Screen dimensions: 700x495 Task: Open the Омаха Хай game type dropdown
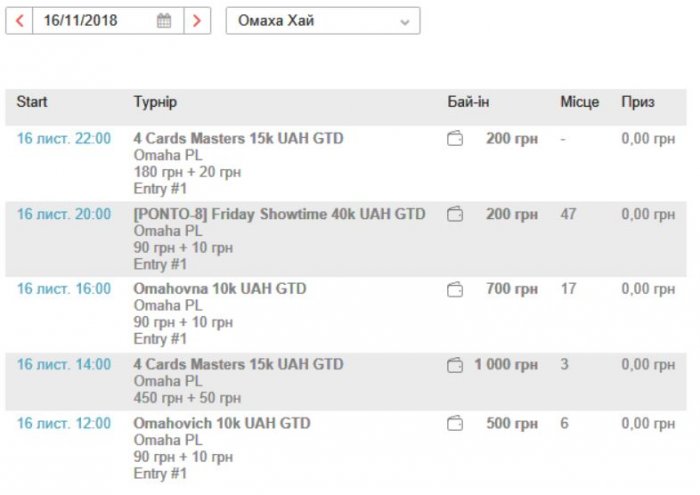tap(322, 21)
